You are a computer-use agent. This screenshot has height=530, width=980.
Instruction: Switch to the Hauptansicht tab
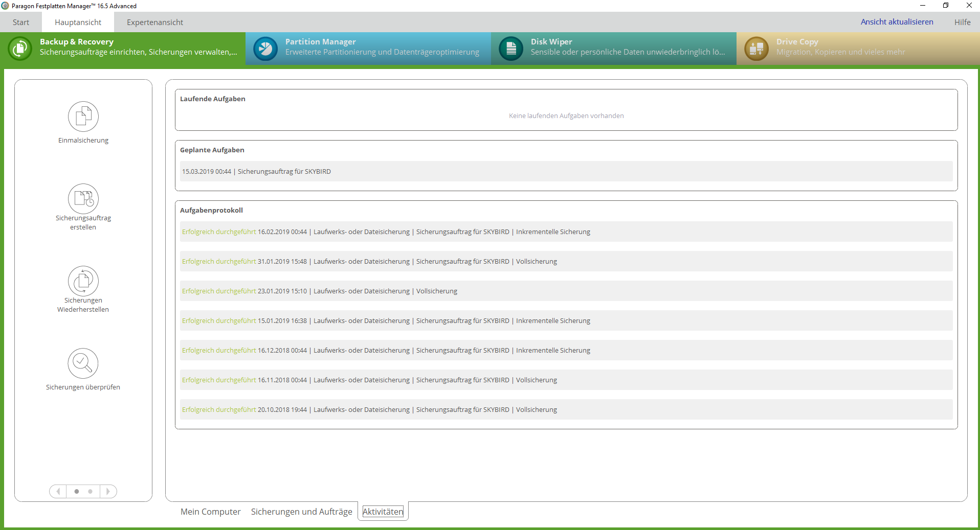click(78, 22)
